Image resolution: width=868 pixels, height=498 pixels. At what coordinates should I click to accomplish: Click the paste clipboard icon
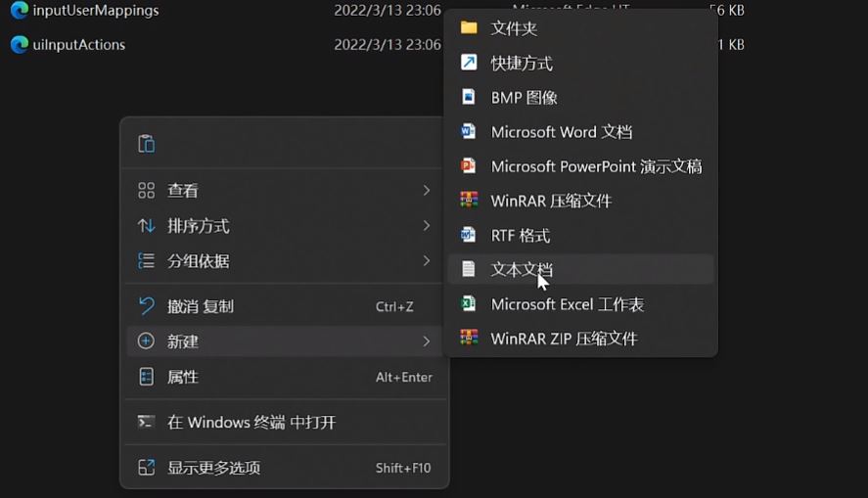pyautogui.click(x=147, y=144)
